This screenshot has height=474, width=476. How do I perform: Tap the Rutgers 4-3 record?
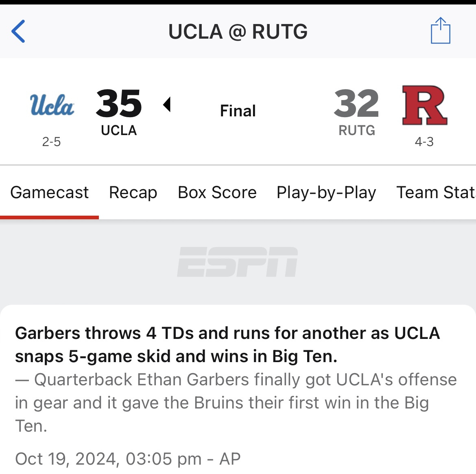coord(424,142)
